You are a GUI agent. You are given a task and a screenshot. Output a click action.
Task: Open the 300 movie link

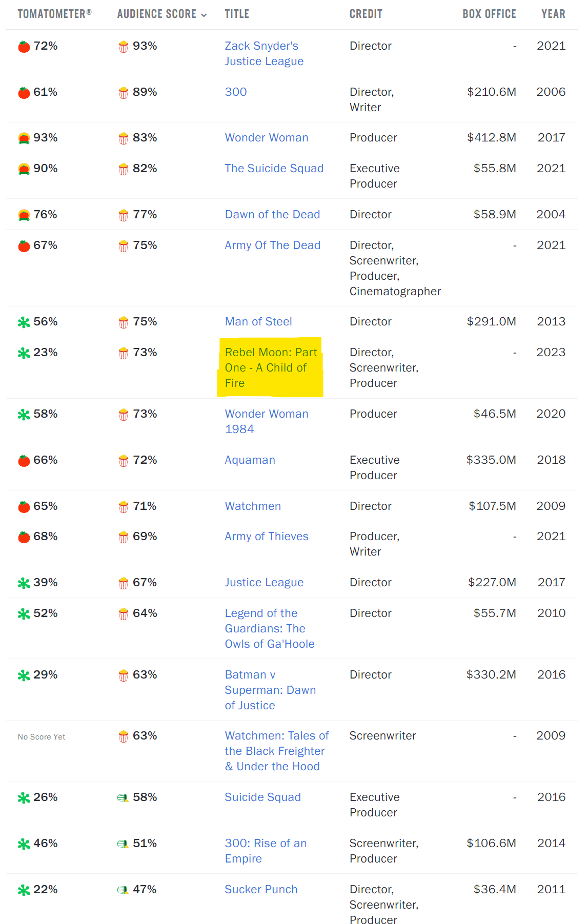pos(236,92)
